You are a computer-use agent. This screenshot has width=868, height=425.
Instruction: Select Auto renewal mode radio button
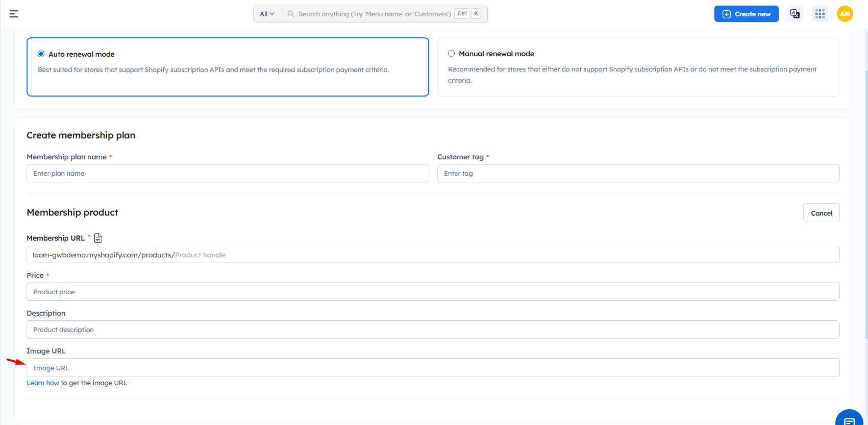(x=41, y=54)
